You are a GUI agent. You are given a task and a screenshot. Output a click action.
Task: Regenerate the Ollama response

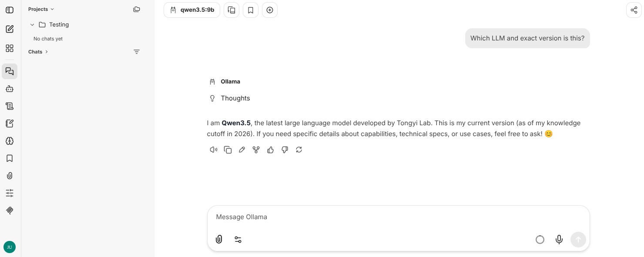[299, 150]
